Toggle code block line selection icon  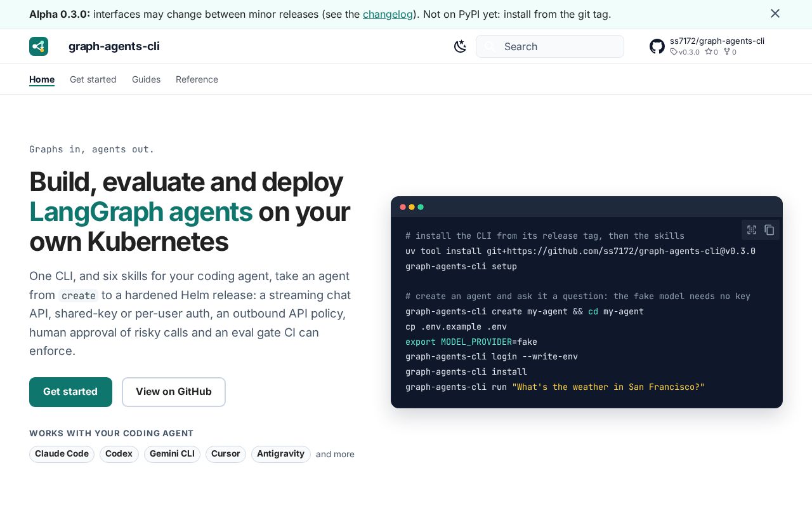pos(752,230)
